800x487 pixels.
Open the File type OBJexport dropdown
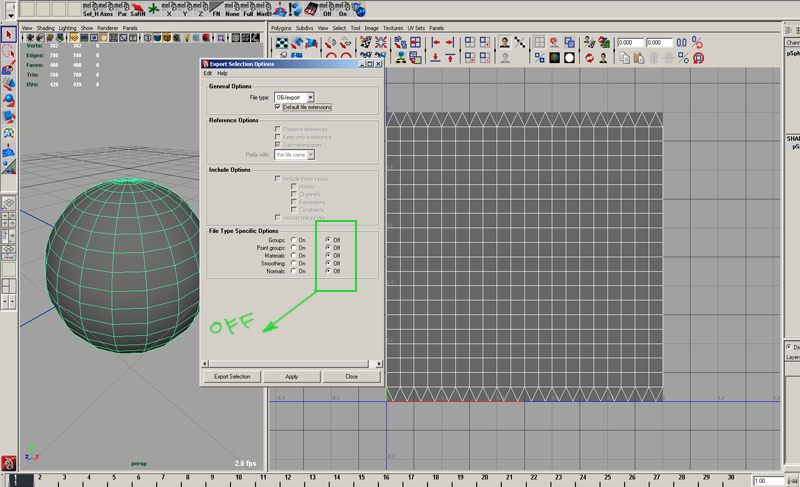tap(296, 97)
